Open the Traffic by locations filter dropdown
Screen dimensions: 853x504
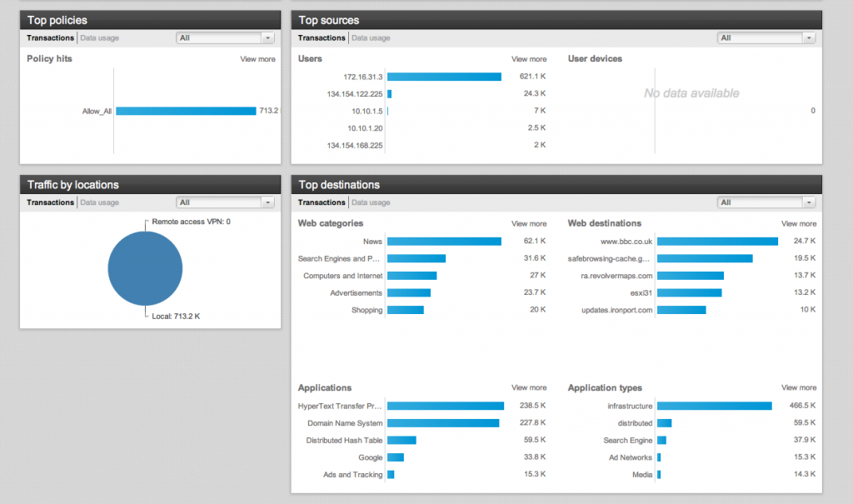pyautogui.click(x=225, y=202)
